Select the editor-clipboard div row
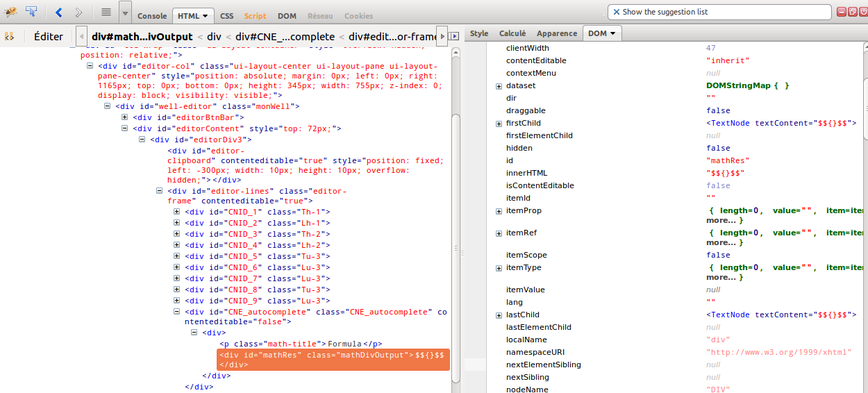The width and height of the screenshot is (868, 393). click(306, 165)
